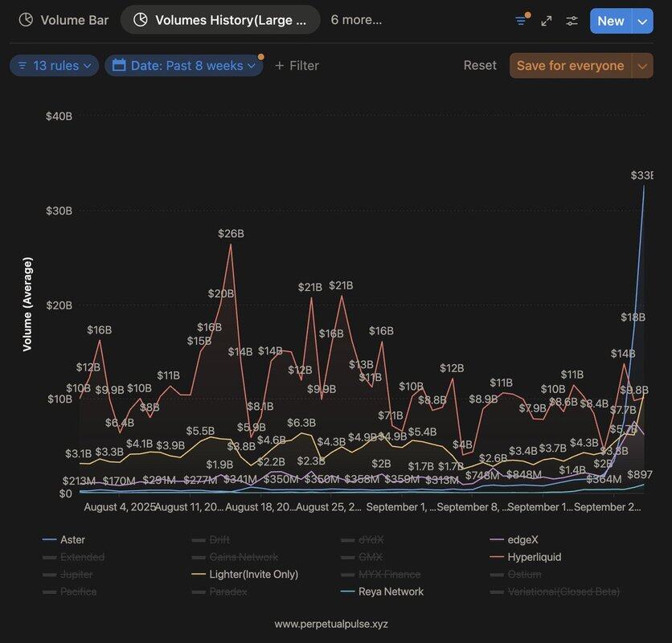
Task: Open dropdown arrow beside New button
Action: coord(642,21)
